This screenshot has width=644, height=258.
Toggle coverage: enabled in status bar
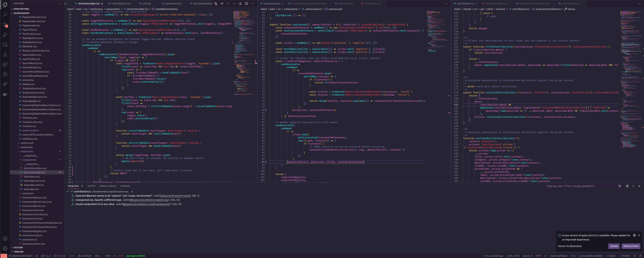(135, 256)
